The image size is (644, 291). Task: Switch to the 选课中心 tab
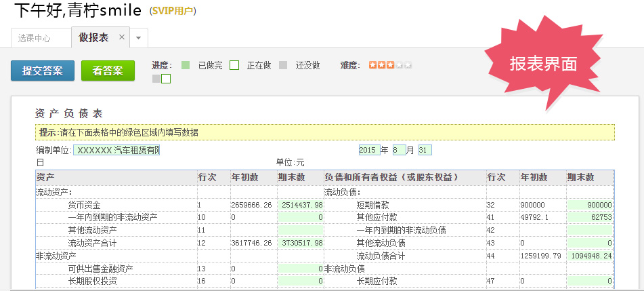pos(34,38)
